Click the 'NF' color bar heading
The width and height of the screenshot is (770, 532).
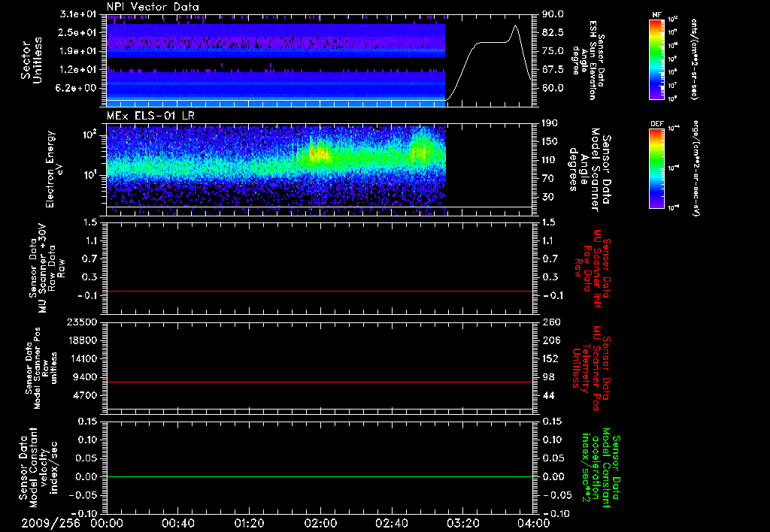[657, 15]
